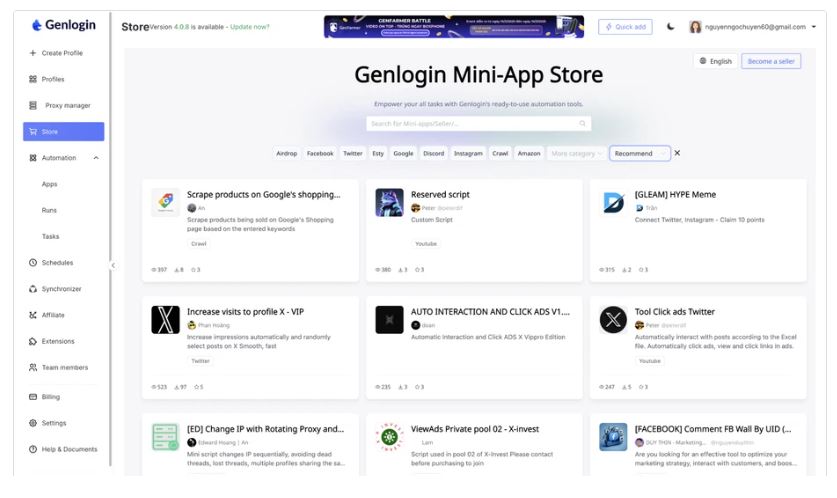Click the Settings gear icon
The height and width of the screenshot is (498, 837).
(33, 423)
